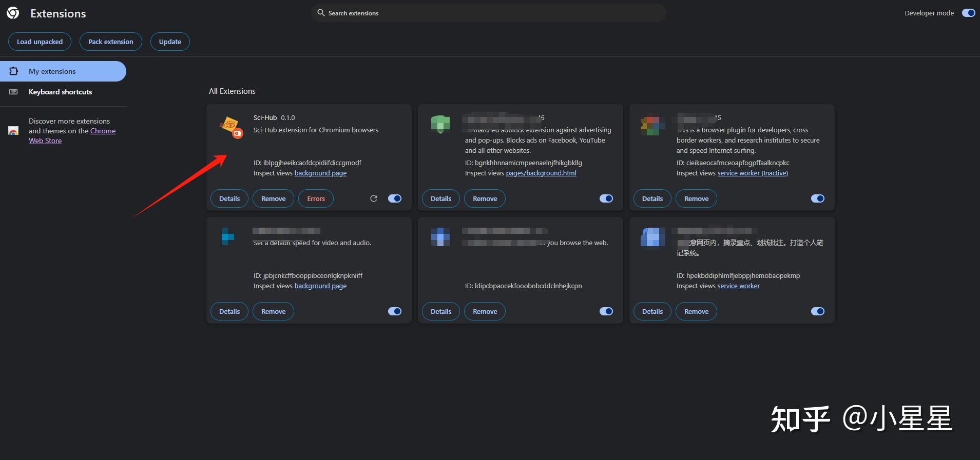Turn off Developer mode
Viewport: 980px width, 460px height.
tap(968, 13)
